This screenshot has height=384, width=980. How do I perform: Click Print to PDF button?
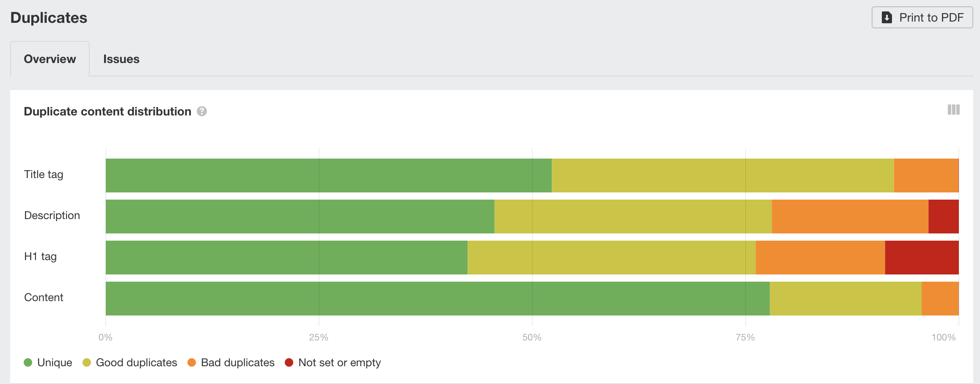click(x=922, y=17)
